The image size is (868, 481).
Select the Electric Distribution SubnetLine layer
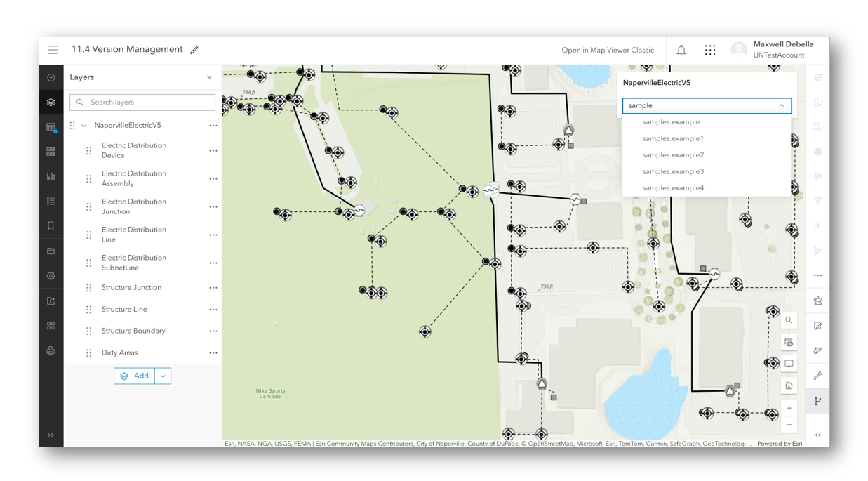coord(134,263)
